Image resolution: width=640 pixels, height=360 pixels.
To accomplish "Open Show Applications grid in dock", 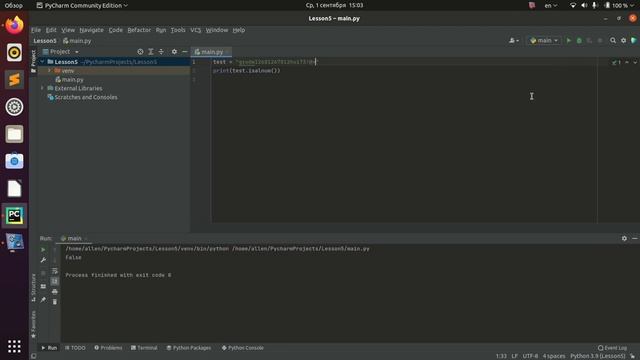I will pos(14,346).
